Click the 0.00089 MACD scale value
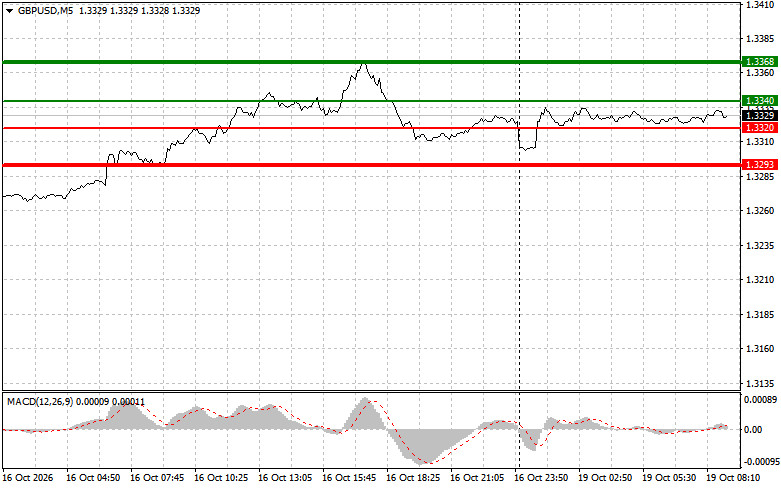 click(760, 400)
